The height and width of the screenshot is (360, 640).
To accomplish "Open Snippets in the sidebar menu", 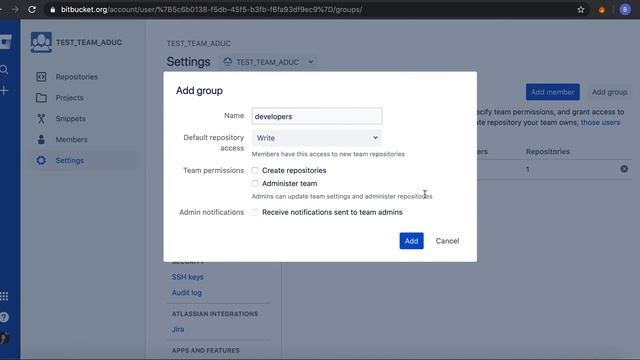I will click(71, 118).
